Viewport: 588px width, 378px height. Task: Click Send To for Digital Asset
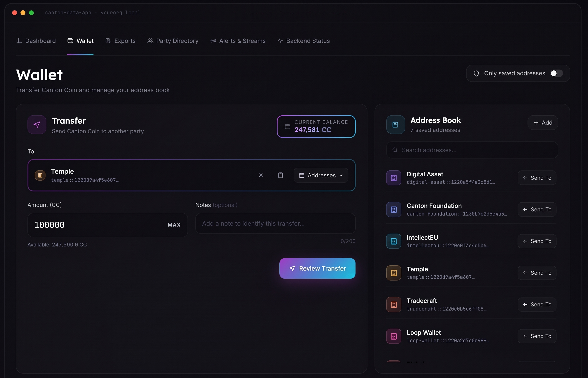537,178
